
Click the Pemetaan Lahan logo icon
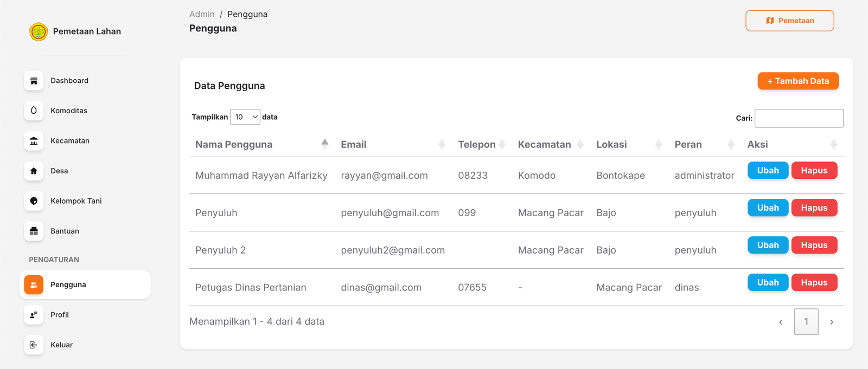click(39, 32)
